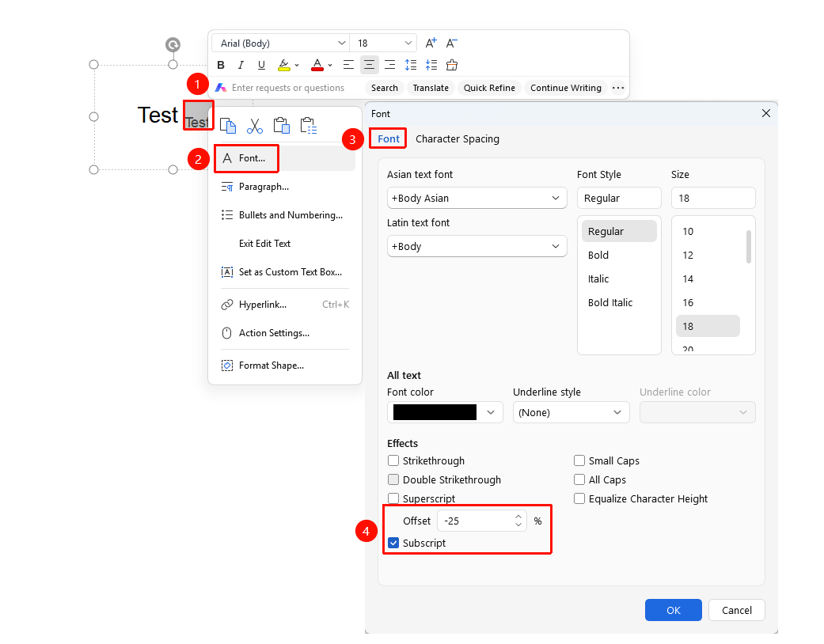Cancel the Font dialog
The width and height of the screenshot is (824, 644).
(x=736, y=610)
